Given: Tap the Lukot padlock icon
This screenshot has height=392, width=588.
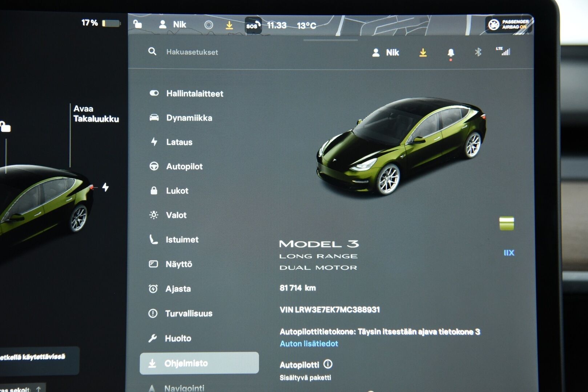Looking at the screenshot, I should (154, 191).
